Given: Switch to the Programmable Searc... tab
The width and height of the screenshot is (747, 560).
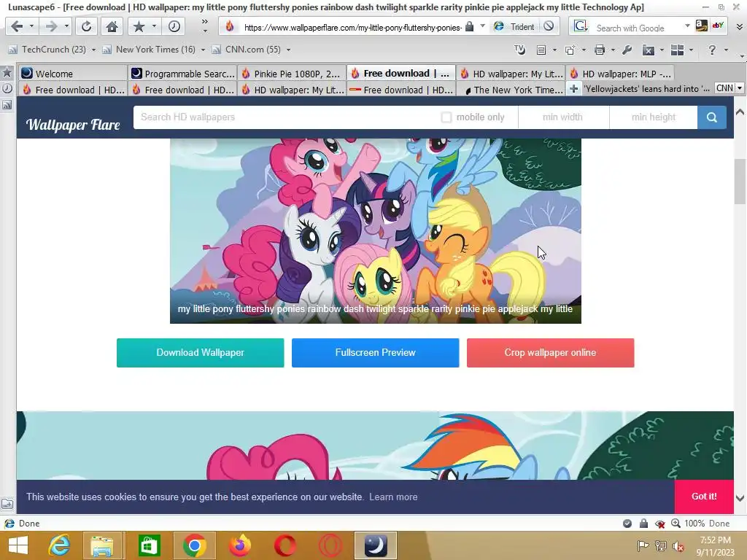Looking at the screenshot, I should 182,74.
